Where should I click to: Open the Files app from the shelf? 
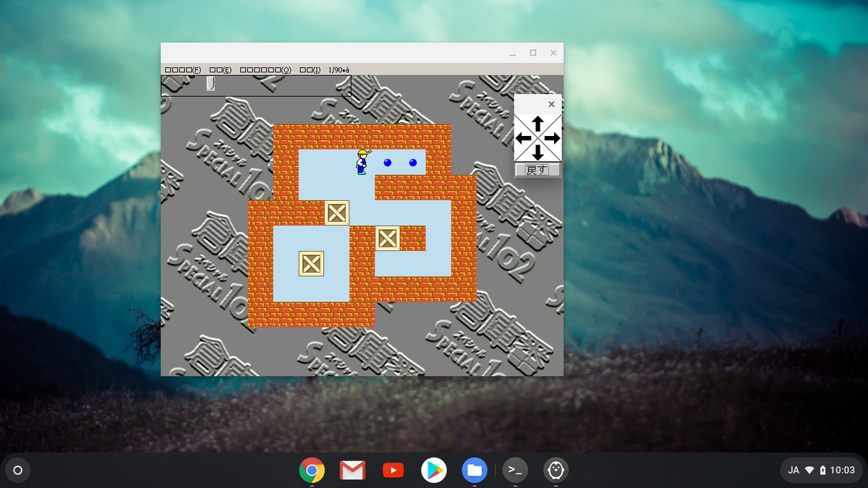pos(475,471)
